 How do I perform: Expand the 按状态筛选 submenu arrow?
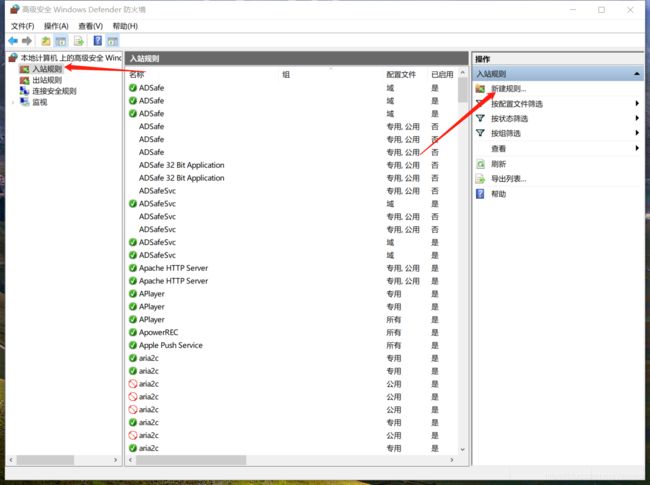pos(637,118)
